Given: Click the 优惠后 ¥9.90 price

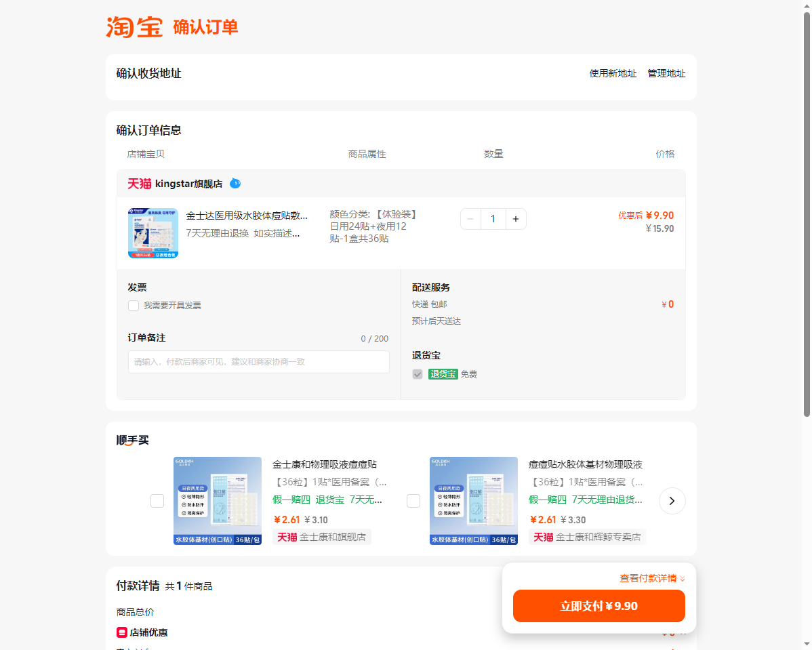Looking at the screenshot, I should coord(646,216).
